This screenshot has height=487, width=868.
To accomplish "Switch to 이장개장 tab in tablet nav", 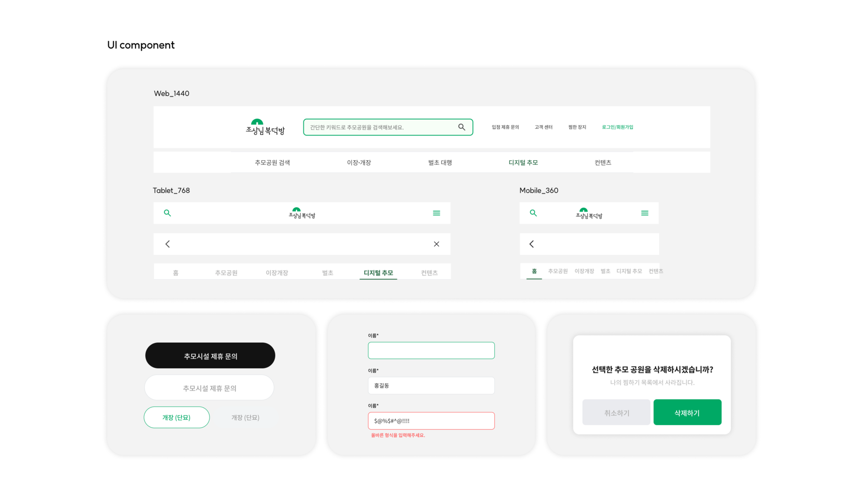I will point(277,273).
